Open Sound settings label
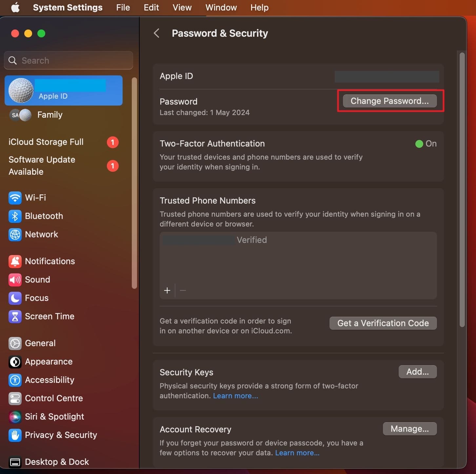The width and height of the screenshot is (476, 474). (x=37, y=280)
